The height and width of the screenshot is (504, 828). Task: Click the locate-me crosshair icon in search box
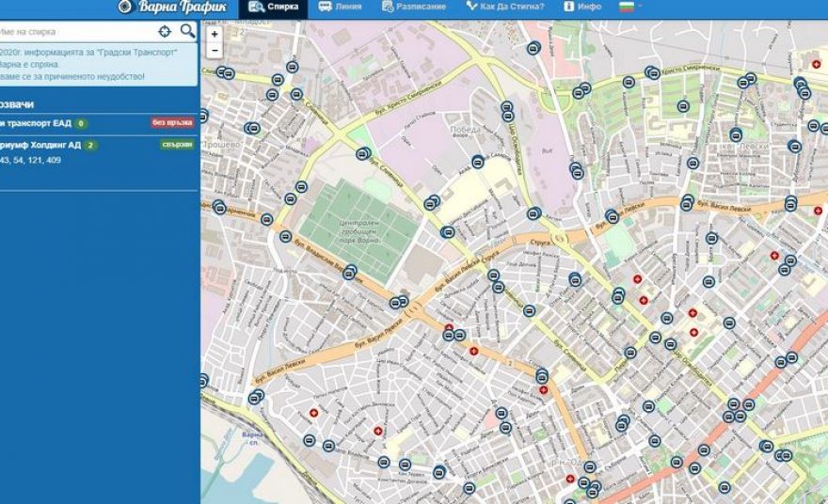coord(165,31)
